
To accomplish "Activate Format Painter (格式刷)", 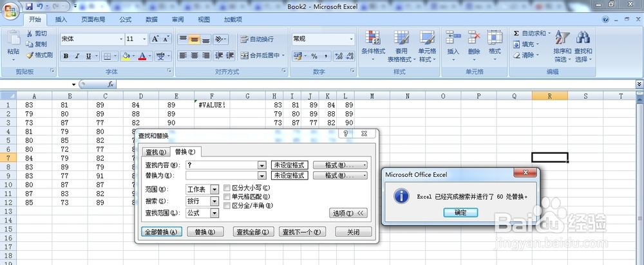I will (39, 55).
